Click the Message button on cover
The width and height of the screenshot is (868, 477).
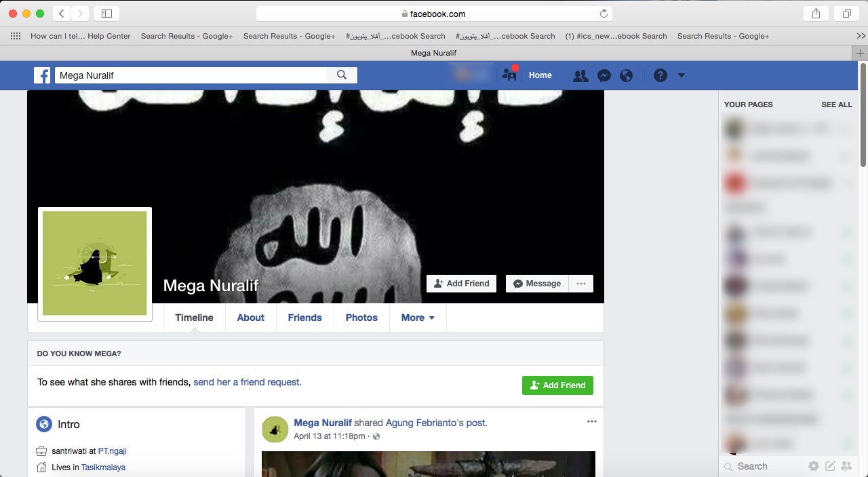[x=537, y=284]
